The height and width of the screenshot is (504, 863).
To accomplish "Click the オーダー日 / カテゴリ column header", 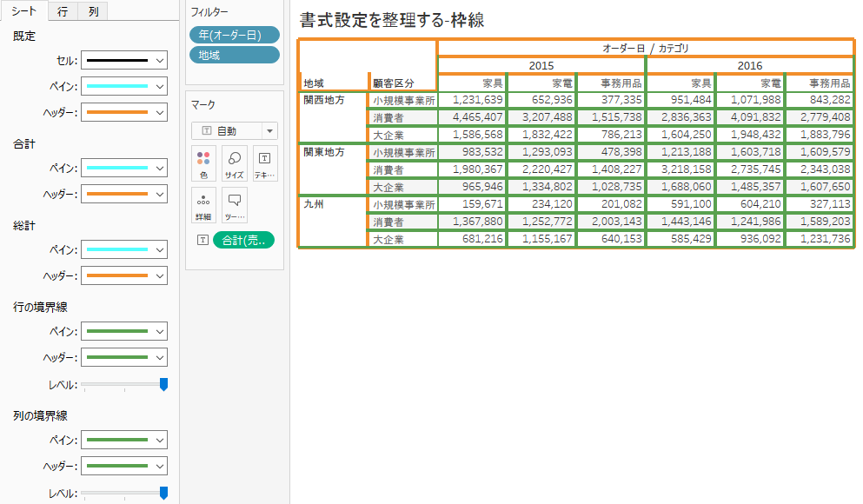I will [x=646, y=49].
